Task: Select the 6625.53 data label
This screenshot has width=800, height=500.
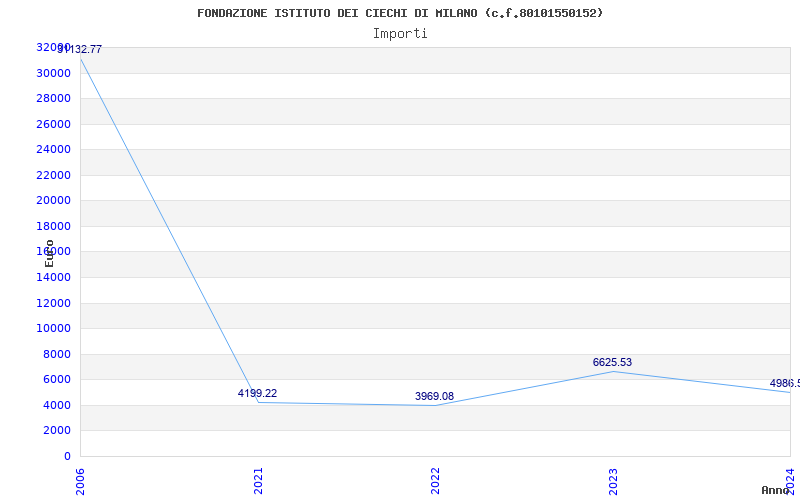Action: 612,362
